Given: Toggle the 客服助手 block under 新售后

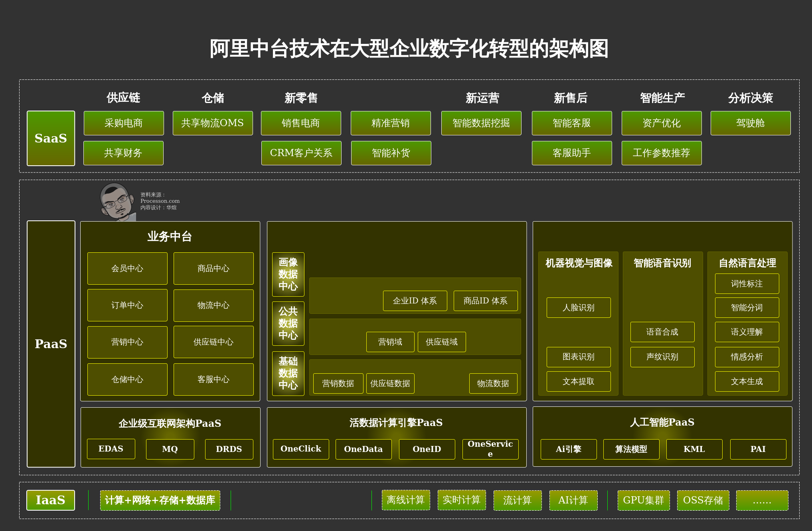Looking at the screenshot, I should 572,153.
